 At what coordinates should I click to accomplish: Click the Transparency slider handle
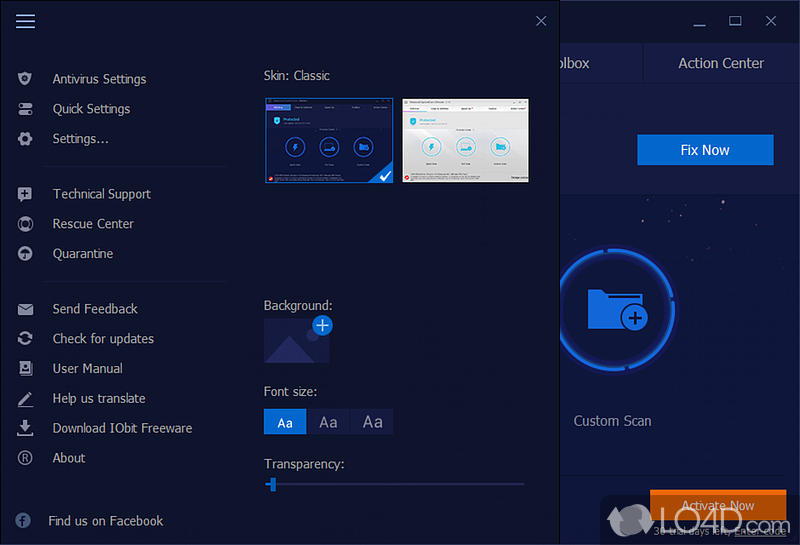(271, 484)
